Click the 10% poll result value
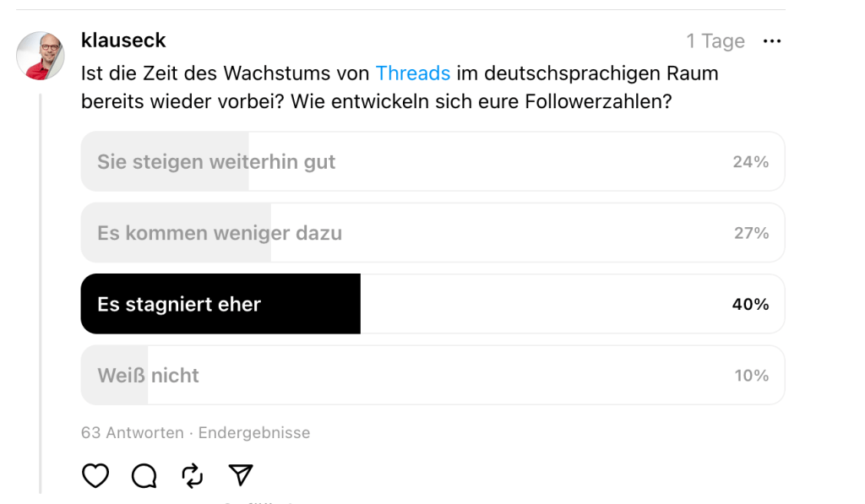 (x=751, y=376)
